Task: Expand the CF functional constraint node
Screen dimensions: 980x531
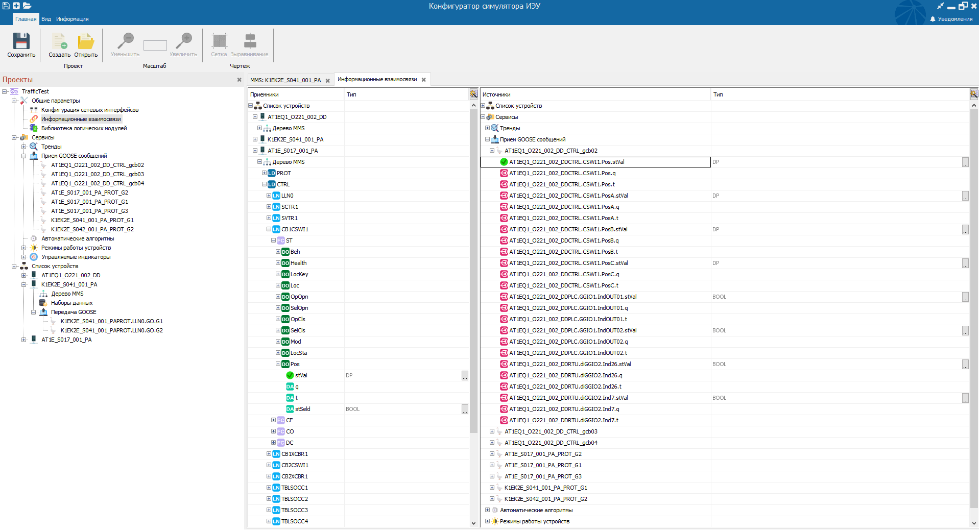Action: (273, 420)
